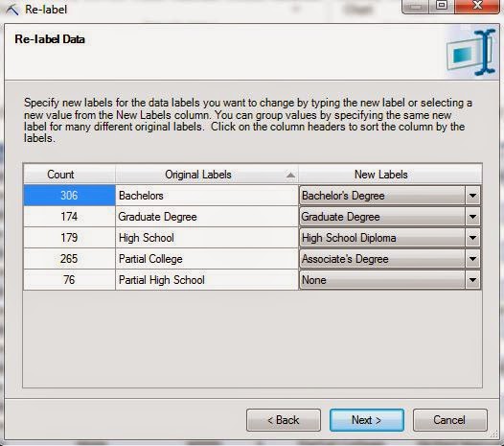Maximize the Re-label window
Screen dimensions: 504x446
pyautogui.click(x=442, y=6)
